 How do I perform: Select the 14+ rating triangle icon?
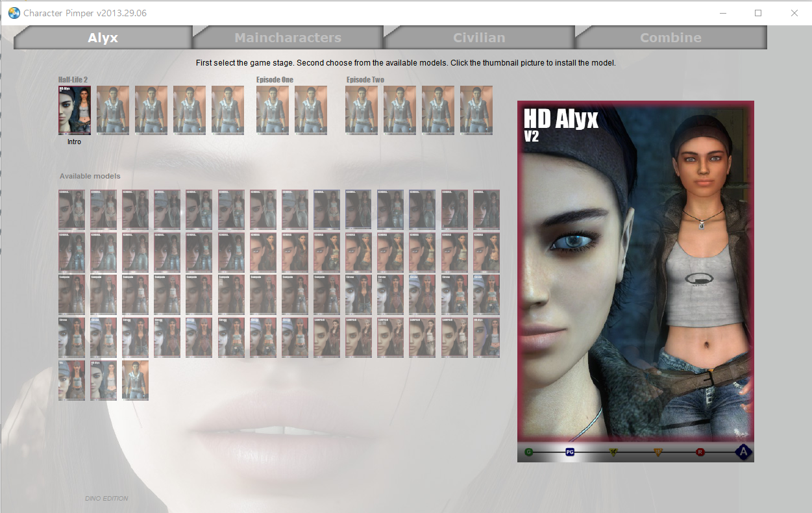point(613,451)
